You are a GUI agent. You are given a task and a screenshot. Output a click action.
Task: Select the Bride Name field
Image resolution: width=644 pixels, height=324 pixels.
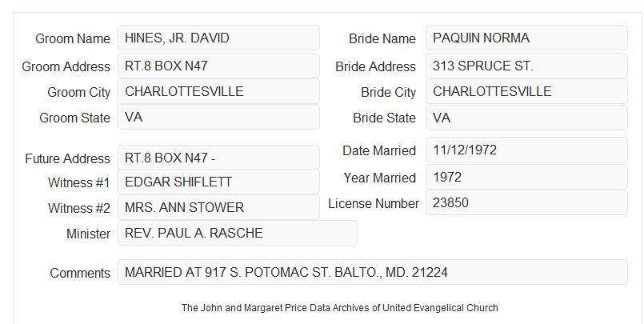coord(526,38)
